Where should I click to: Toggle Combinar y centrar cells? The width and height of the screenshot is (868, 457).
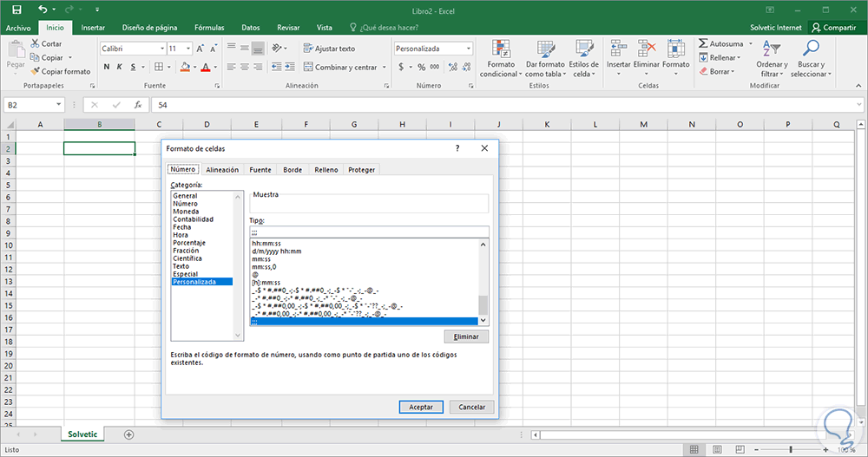(339, 67)
